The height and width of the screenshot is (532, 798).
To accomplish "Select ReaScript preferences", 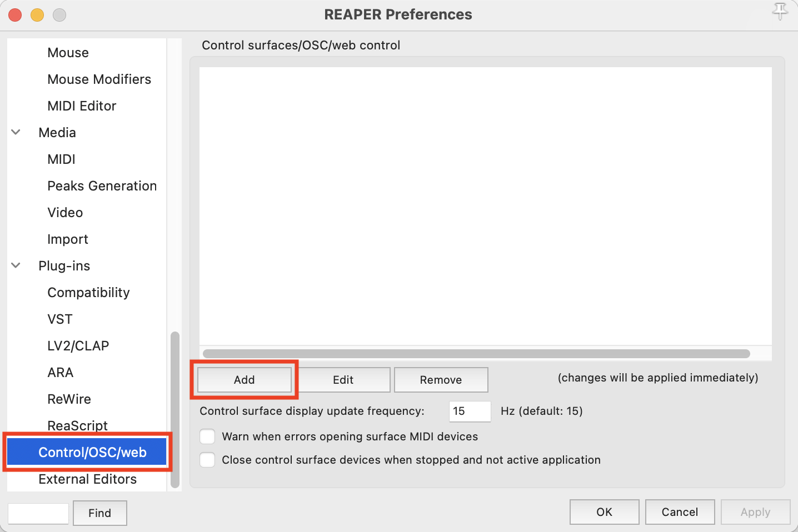I will [x=77, y=425].
